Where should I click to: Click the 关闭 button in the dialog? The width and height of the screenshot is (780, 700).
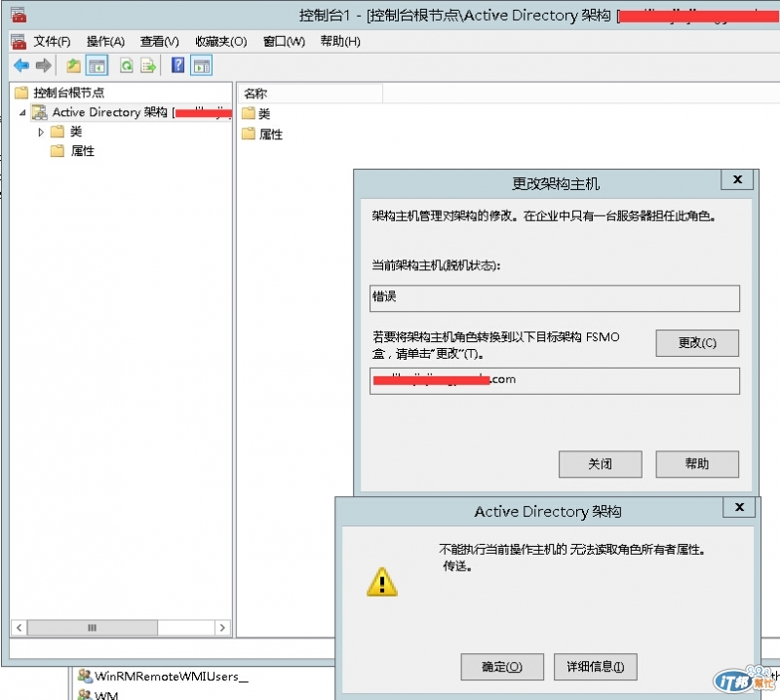click(x=600, y=464)
